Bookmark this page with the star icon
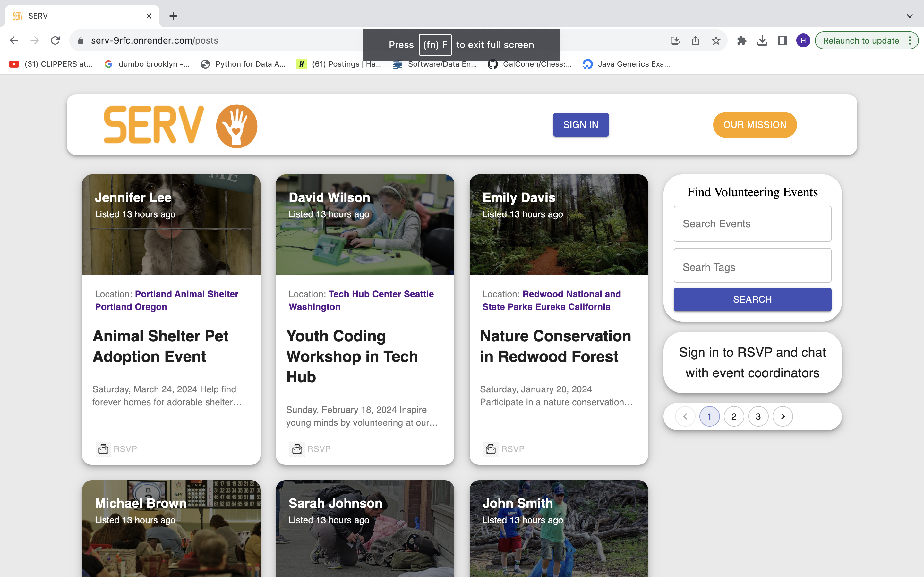Viewport: 924px width, 577px height. (x=716, y=40)
